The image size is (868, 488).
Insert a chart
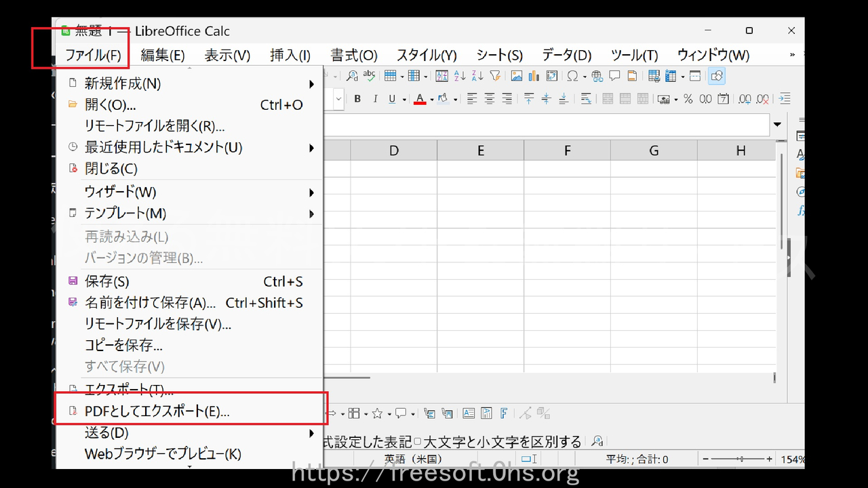(534, 75)
